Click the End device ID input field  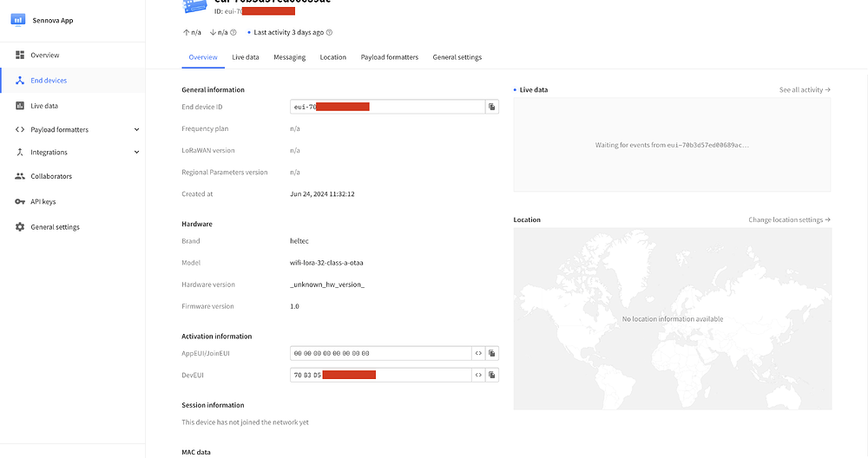click(x=387, y=107)
